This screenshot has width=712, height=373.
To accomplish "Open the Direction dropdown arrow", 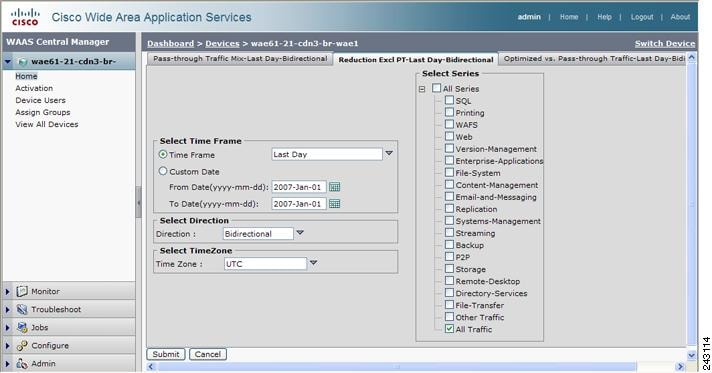I will coord(300,233).
